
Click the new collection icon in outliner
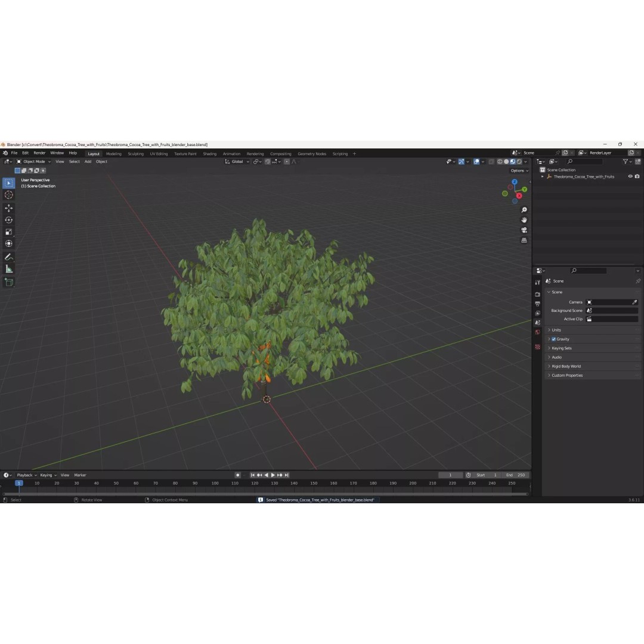[638, 162]
